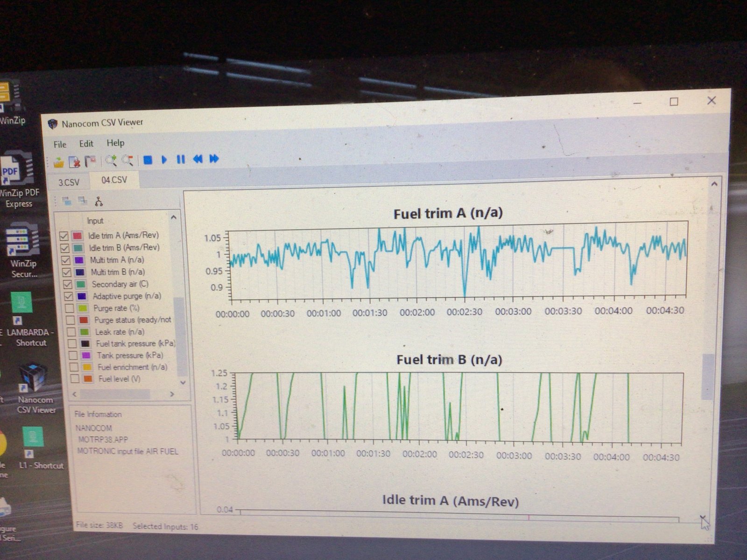
Task: Click the Nanocom CSV Viewer title bar logo
Action: click(x=53, y=124)
